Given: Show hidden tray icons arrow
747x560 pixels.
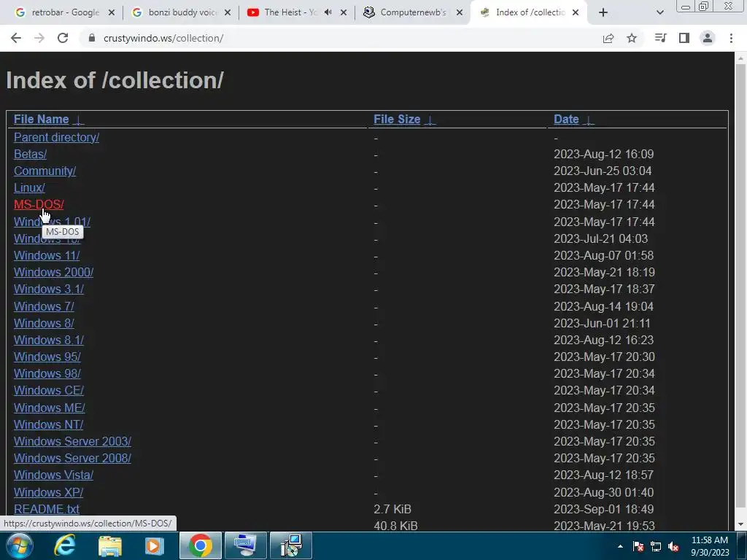Looking at the screenshot, I should tap(620, 547).
